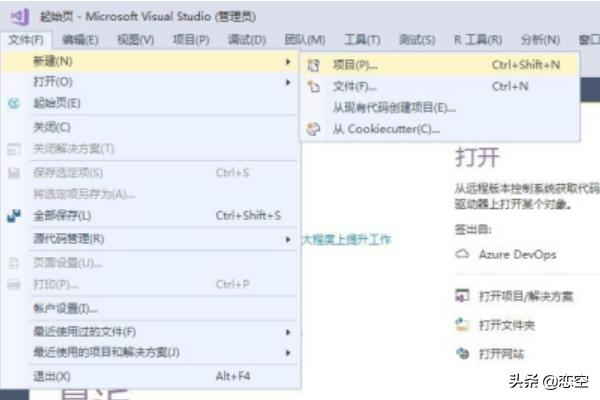Open the 调试(D) menu

tap(247, 39)
